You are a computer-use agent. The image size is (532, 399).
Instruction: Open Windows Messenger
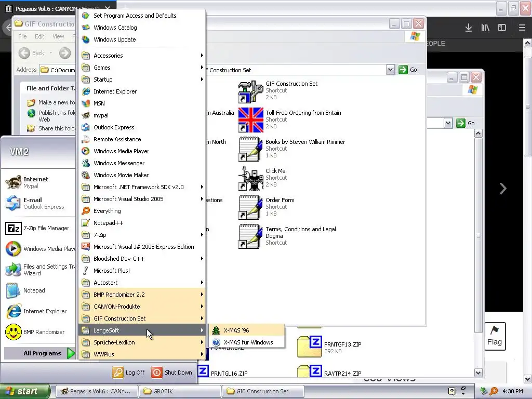point(142,163)
